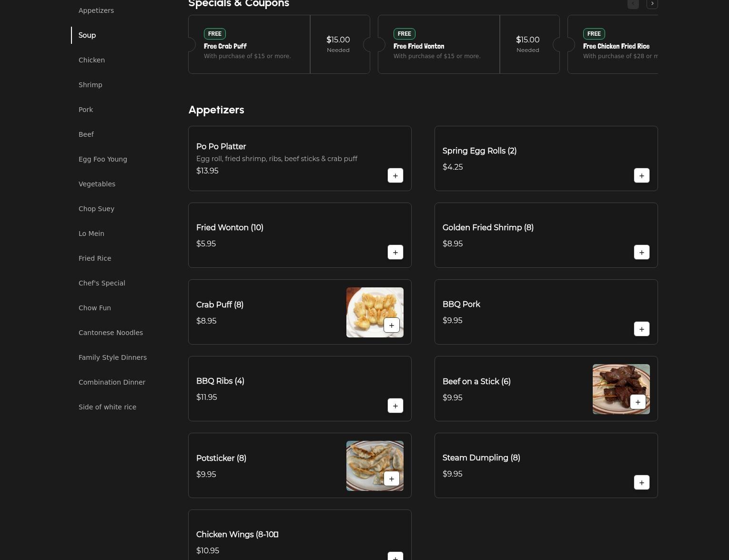
Task: Jump to Soup menu category
Action: click(x=87, y=35)
